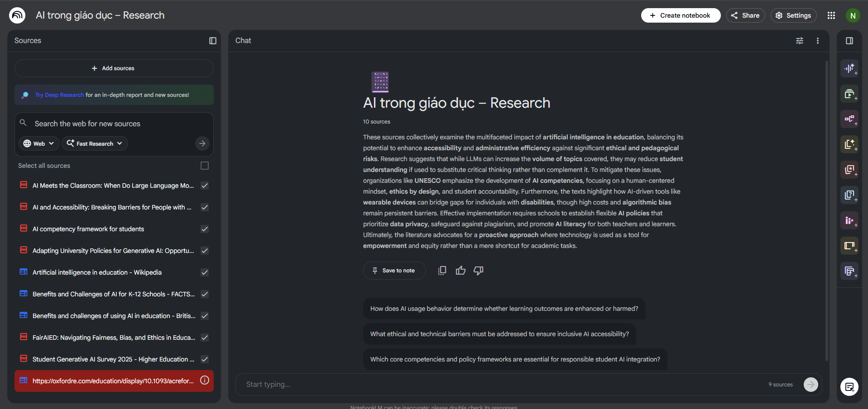Open the Video Overview studio icon
Screen dimensions: 868x409
[849, 94]
